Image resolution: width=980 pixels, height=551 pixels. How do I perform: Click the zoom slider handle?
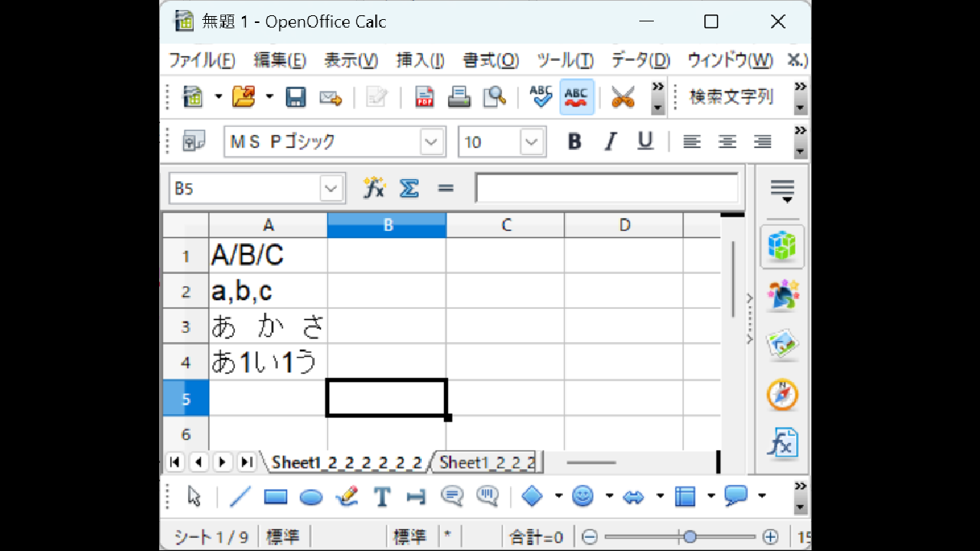[x=690, y=537]
